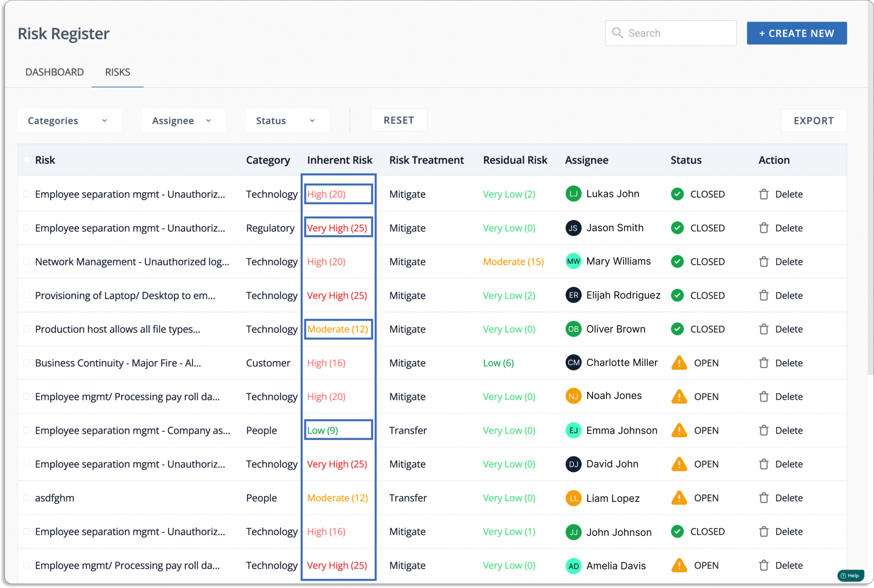The width and height of the screenshot is (874, 588).
Task: Toggle the select-all checkbox in the Risk header
Action: (x=26, y=160)
